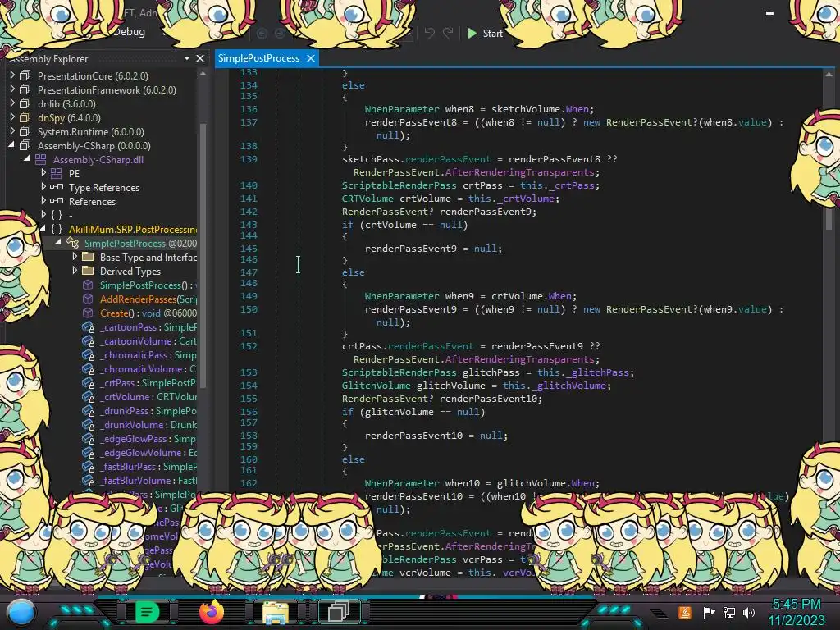Collapse the Assembly-CSharp (0.0.0.0) node
Screen dimensions: 840x630
[11, 145]
